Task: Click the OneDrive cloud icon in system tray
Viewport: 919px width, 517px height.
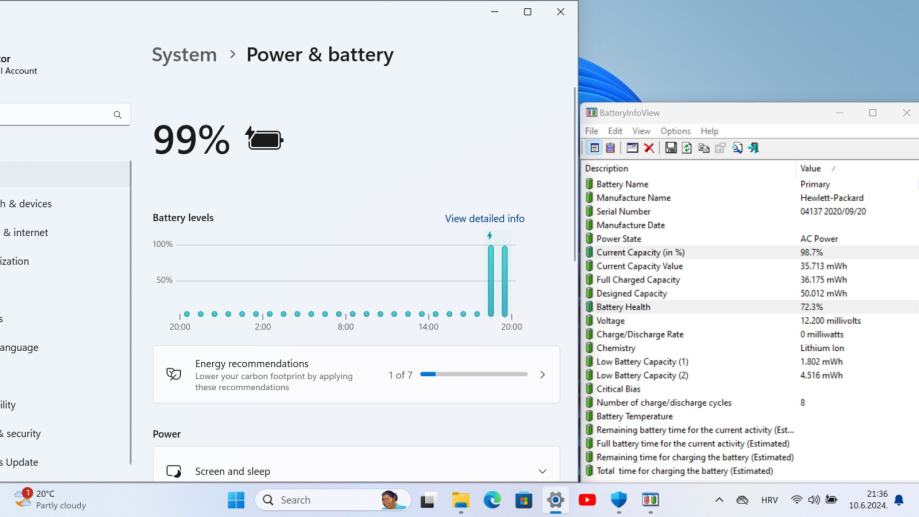Action: [742, 500]
